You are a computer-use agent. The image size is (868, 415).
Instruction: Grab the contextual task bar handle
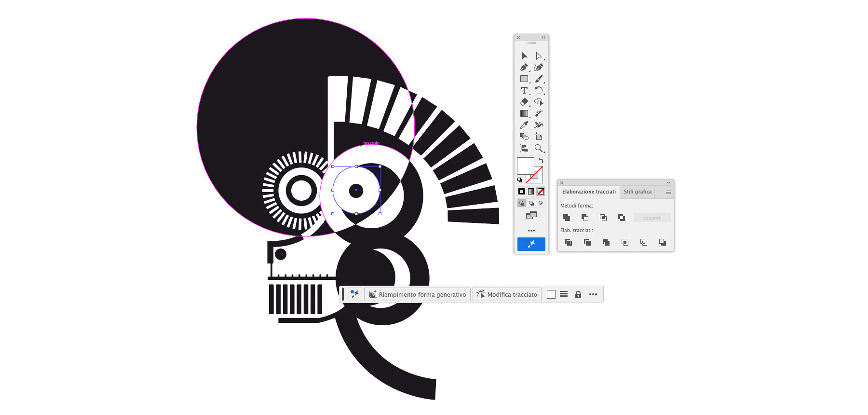343,294
